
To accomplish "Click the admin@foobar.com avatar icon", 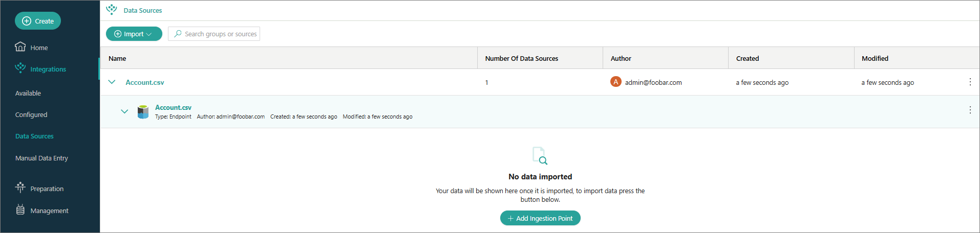I will click(x=616, y=82).
